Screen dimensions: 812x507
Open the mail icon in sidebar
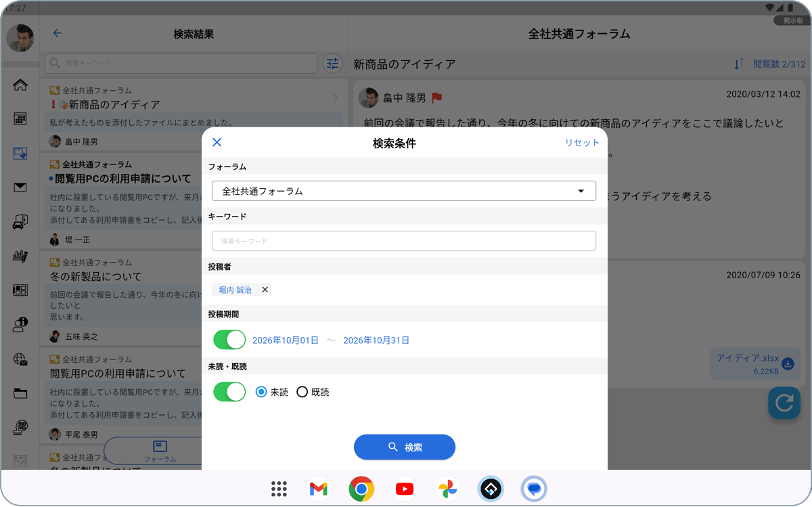click(x=20, y=188)
